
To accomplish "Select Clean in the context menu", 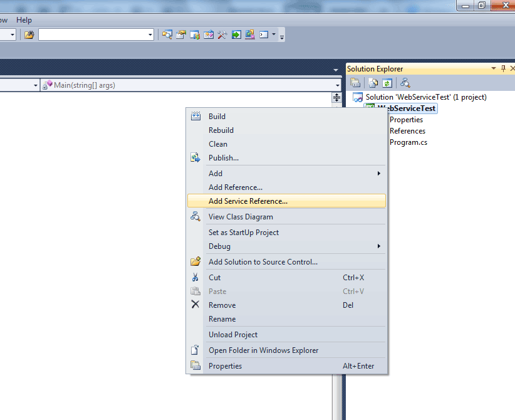I will click(286, 144).
